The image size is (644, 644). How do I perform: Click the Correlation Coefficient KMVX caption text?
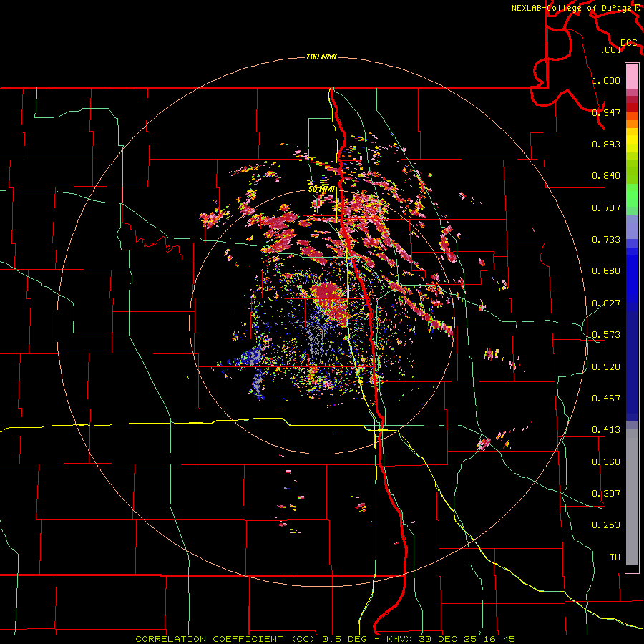pyautogui.click(x=325, y=639)
